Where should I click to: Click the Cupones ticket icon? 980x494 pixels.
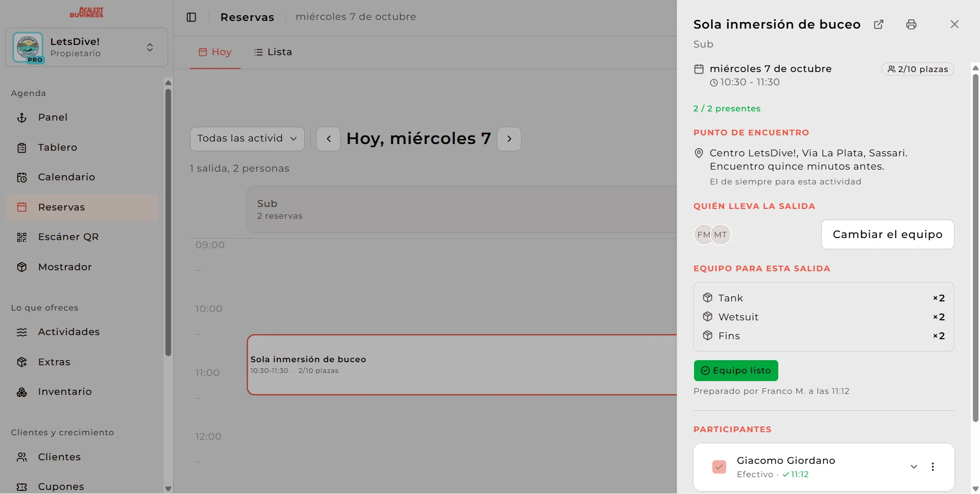click(22, 487)
